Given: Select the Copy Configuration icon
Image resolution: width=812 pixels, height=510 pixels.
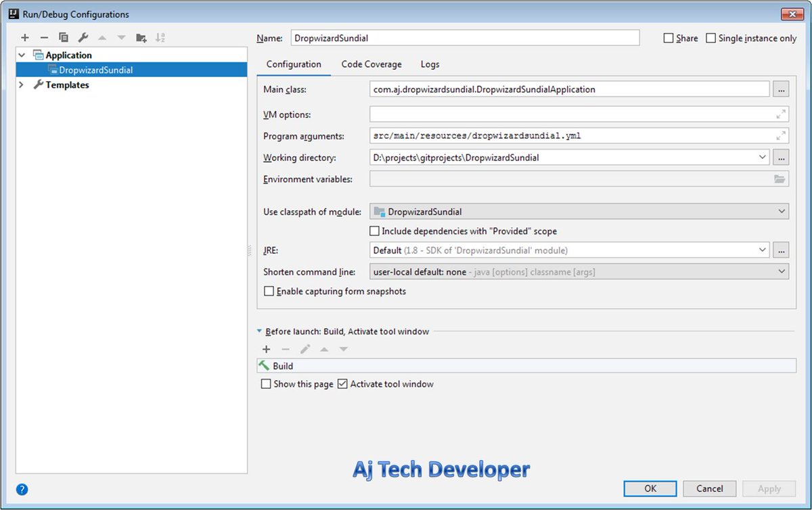Looking at the screenshot, I should 64,37.
